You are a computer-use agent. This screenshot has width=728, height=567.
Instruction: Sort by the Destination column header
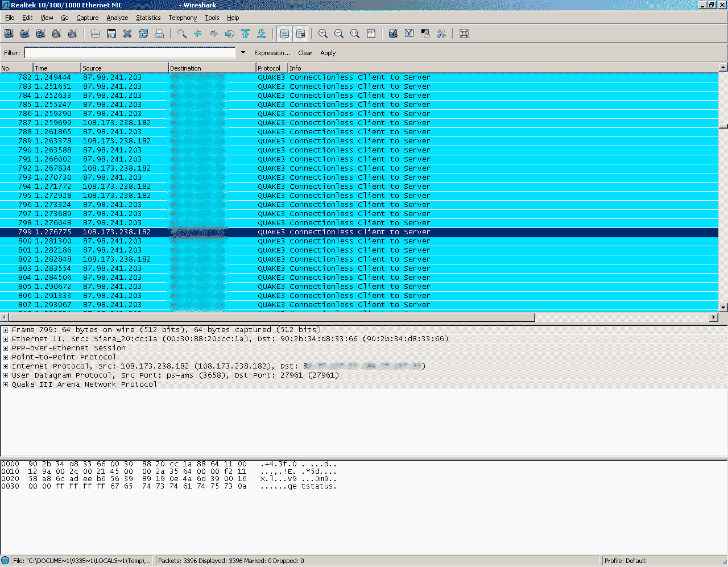[212, 68]
